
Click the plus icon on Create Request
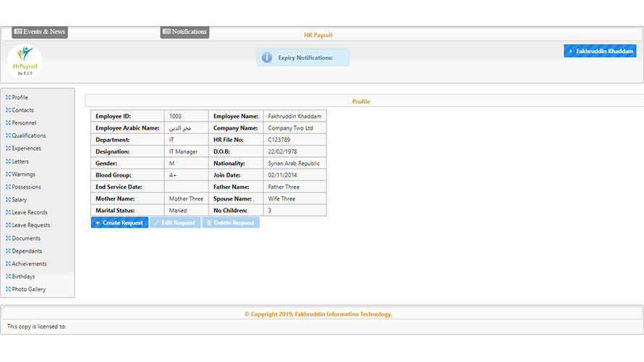coord(98,223)
